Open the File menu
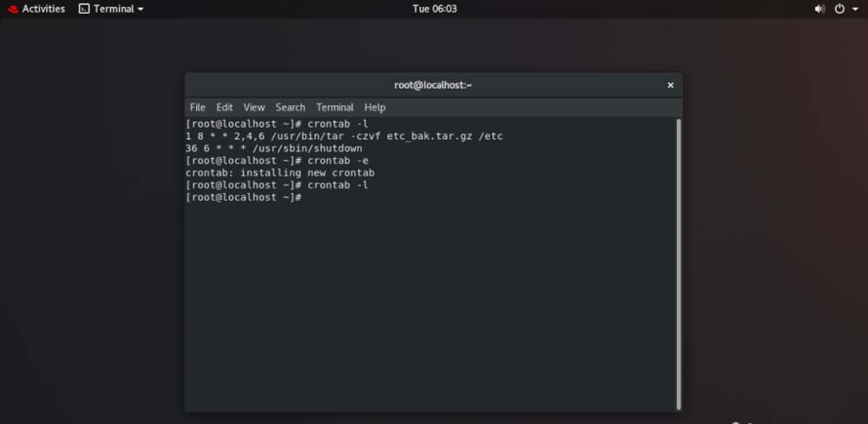Image resolution: width=868 pixels, height=424 pixels. point(198,107)
